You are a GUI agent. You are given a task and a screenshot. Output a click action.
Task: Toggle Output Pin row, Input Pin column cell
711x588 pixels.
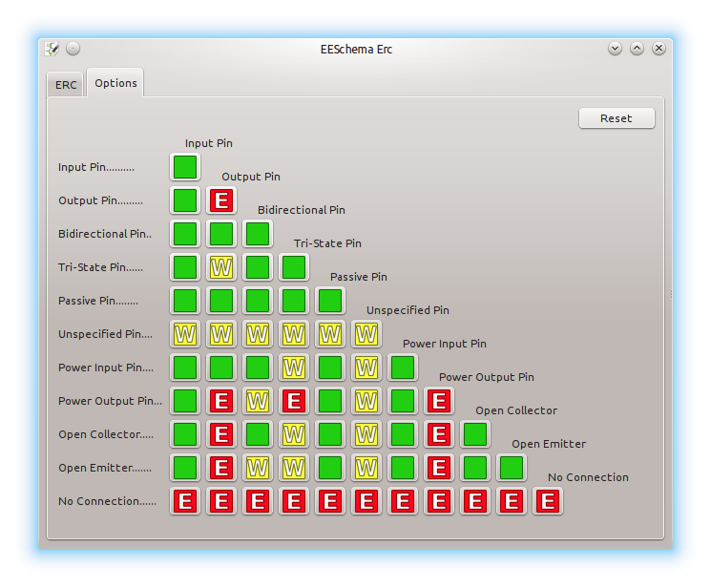point(185,200)
